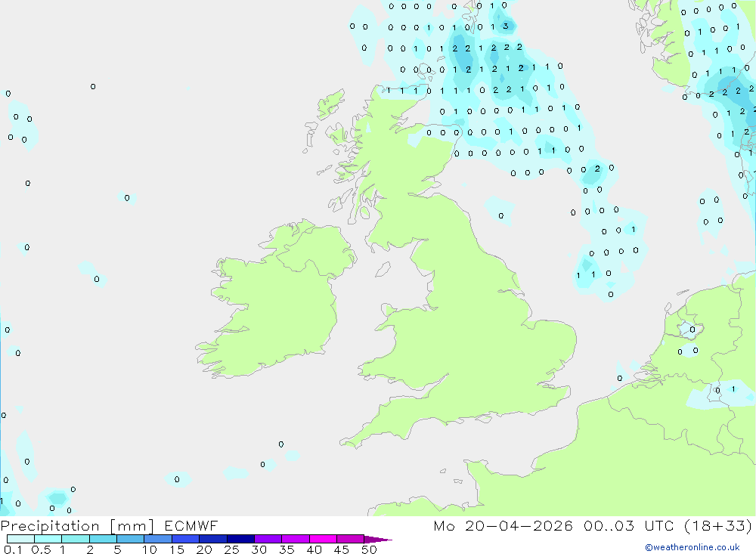Screen dimensions: 756x554
Task: Click the legend label '20'
Action: click(x=204, y=549)
